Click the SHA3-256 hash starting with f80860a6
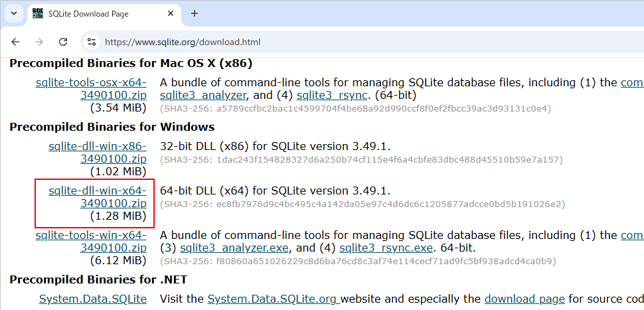This screenshot has width=644, height=310. [358, 261]
